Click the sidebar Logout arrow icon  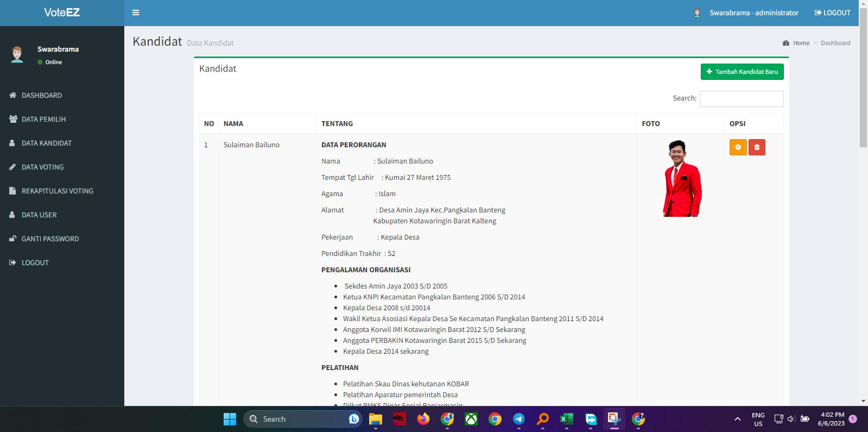[x=13, y=262]
